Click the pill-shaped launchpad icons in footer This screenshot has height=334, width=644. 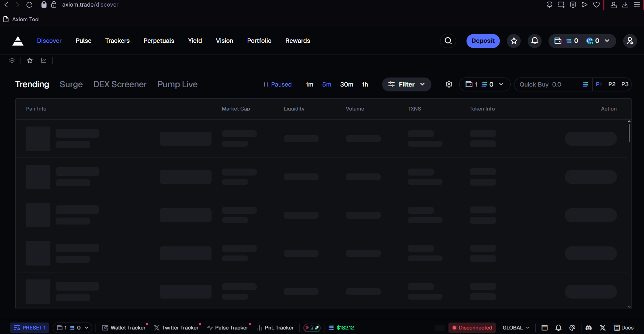coord(312,328)
